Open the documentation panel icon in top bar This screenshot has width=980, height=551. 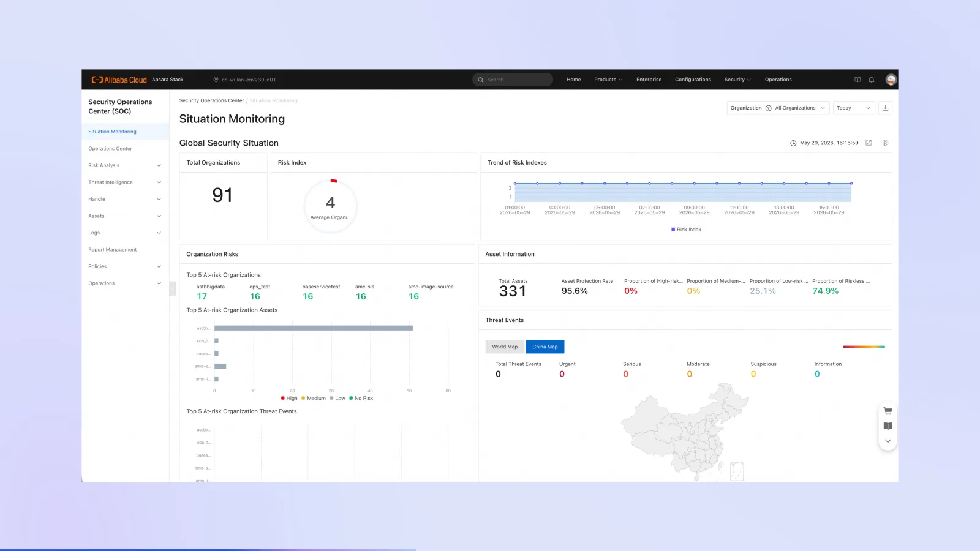click(858, 80)
